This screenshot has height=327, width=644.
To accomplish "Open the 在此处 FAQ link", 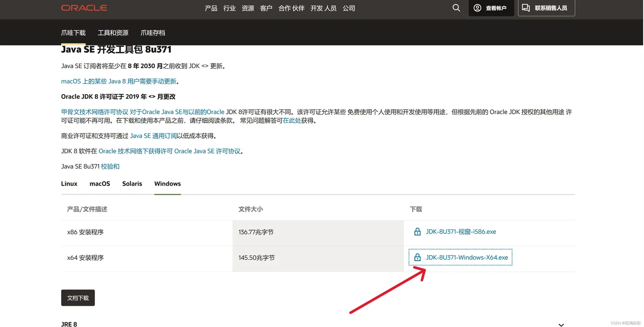I will 292,121.
